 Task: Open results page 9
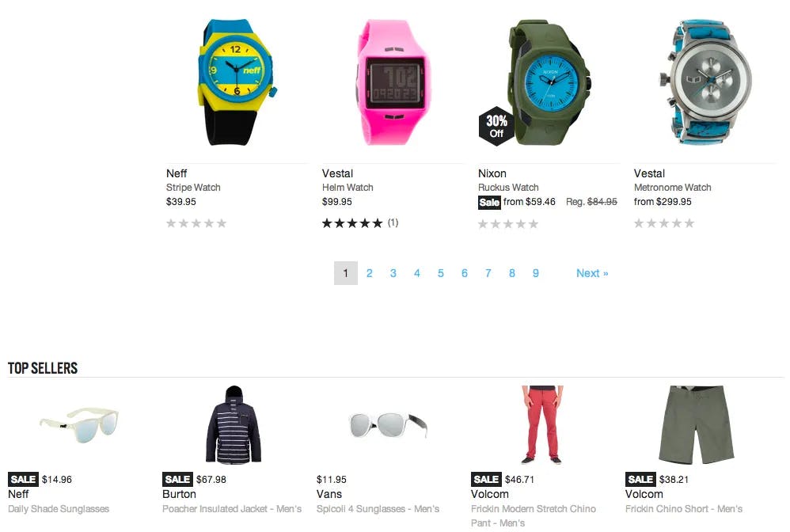point(536,273)
